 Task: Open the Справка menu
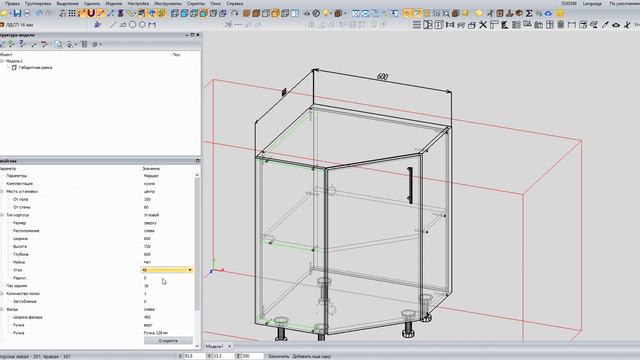pyautogui.click(x=235, y=3)
